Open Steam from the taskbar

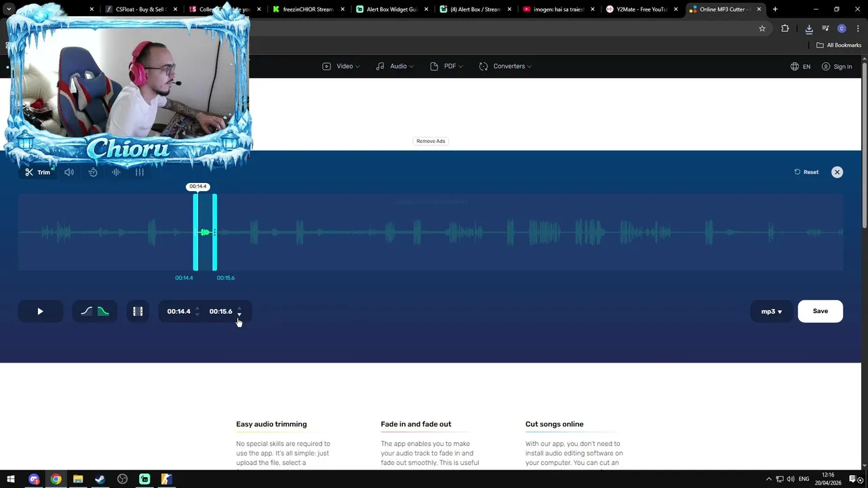click(100, 479)
